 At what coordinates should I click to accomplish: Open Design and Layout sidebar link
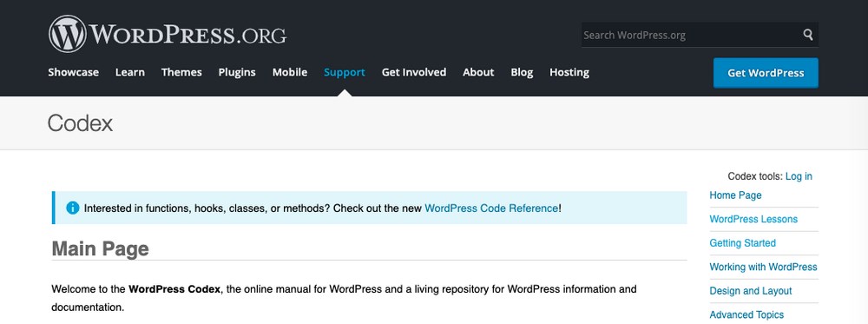(x=751, y=290)
